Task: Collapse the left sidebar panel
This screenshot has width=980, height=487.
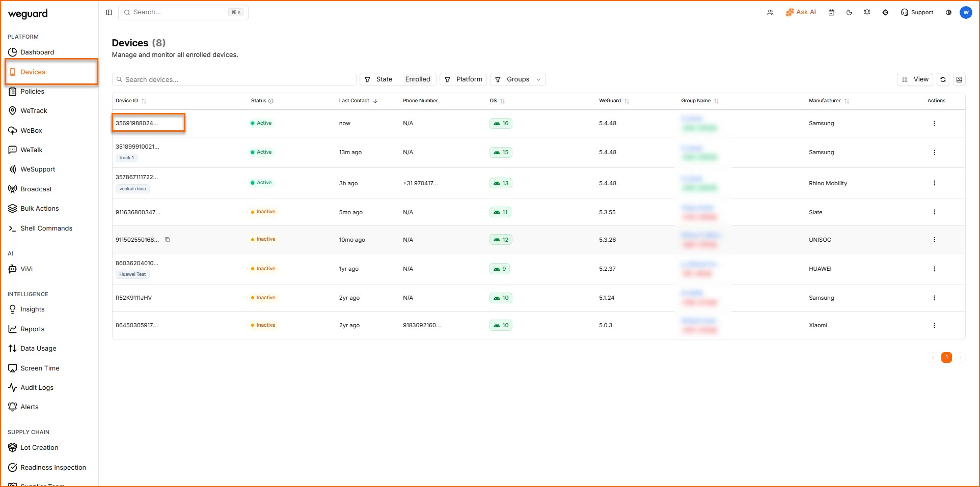Action: pos(109,13)
